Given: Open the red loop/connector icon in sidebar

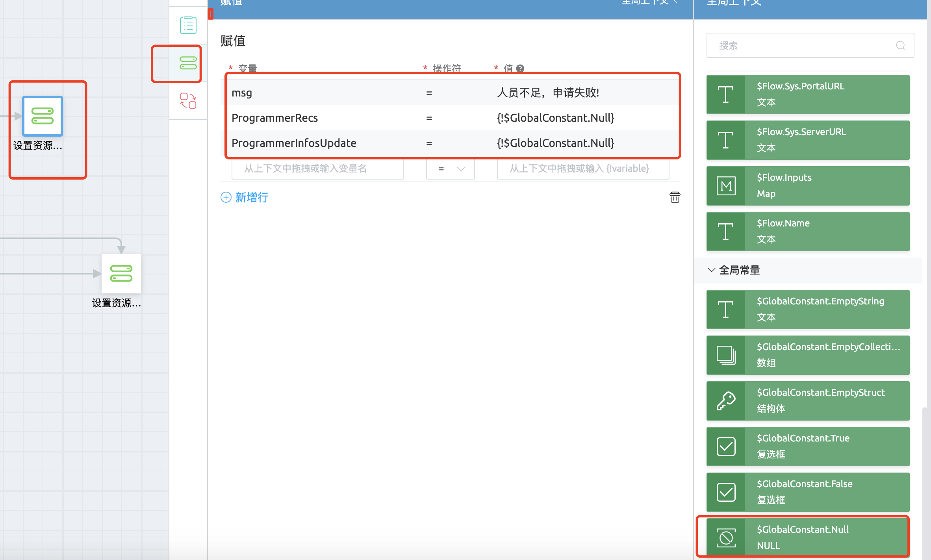Looking at the screenshot, I should point(188,101).
